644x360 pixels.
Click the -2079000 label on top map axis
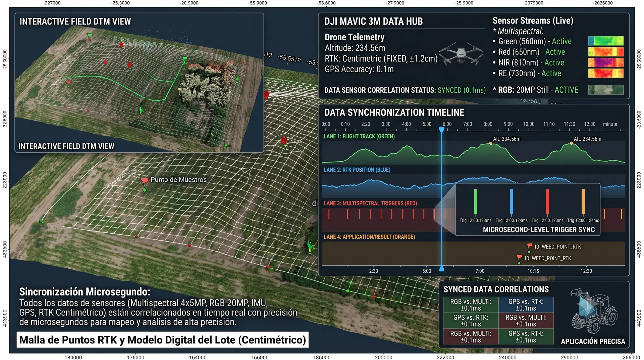tap(533, 3)
